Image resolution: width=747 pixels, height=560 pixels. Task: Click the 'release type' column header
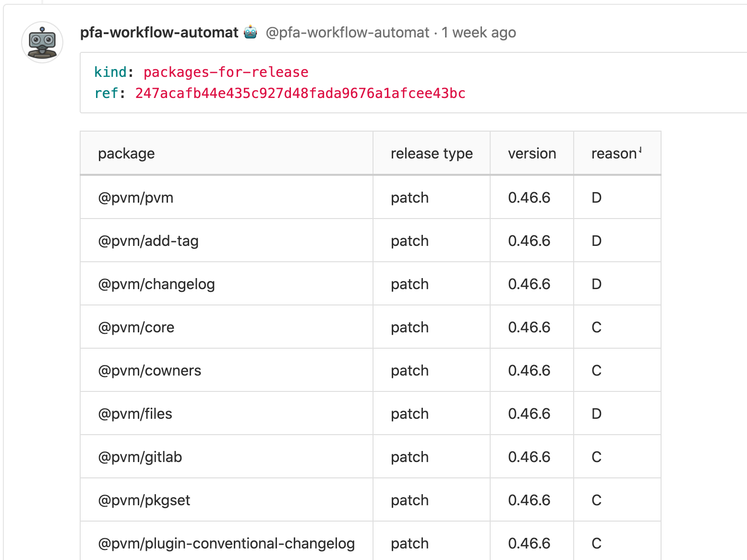tap(432, 154)
